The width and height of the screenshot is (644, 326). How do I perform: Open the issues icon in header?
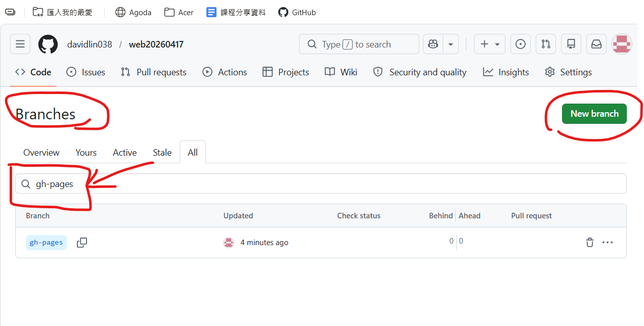520,44
